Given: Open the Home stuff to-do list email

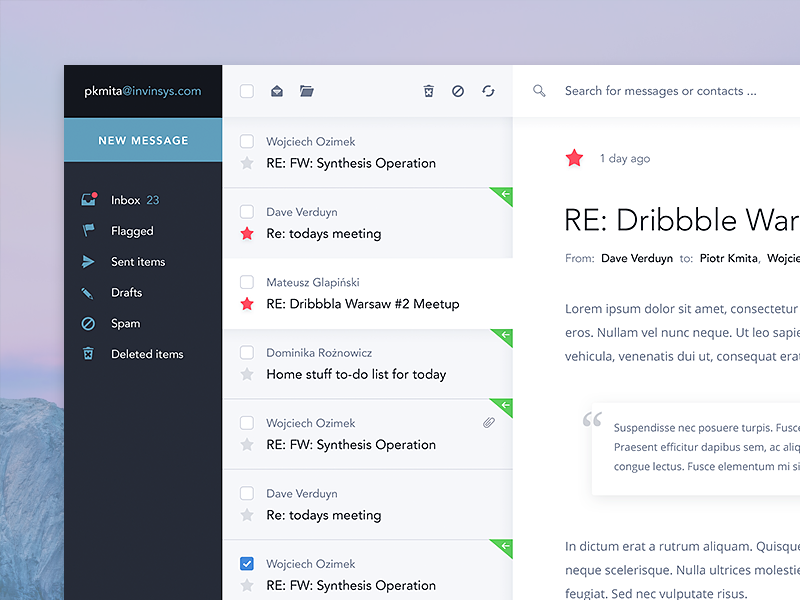Looking at the screenshot, I should click(356, 374).
